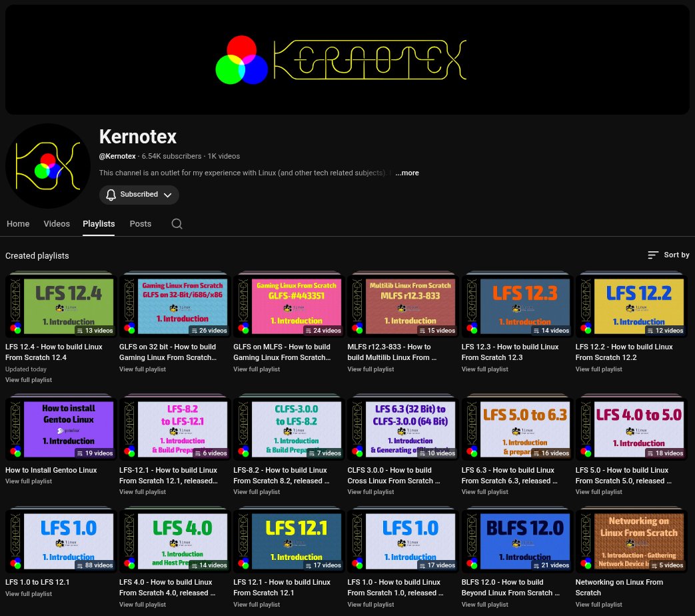
Task: View full playlist under LFS 5.0 title
Action: point(599,492)
